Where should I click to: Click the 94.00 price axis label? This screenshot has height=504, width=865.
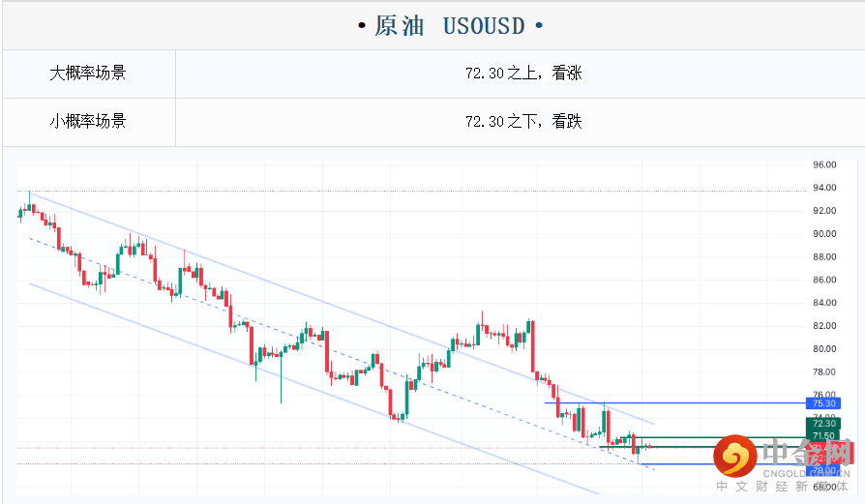[824, 188]
